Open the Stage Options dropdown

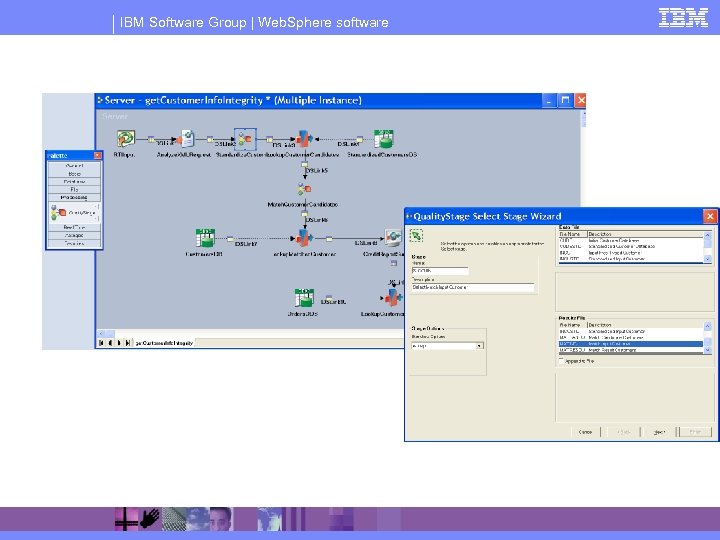coord(479,346)
